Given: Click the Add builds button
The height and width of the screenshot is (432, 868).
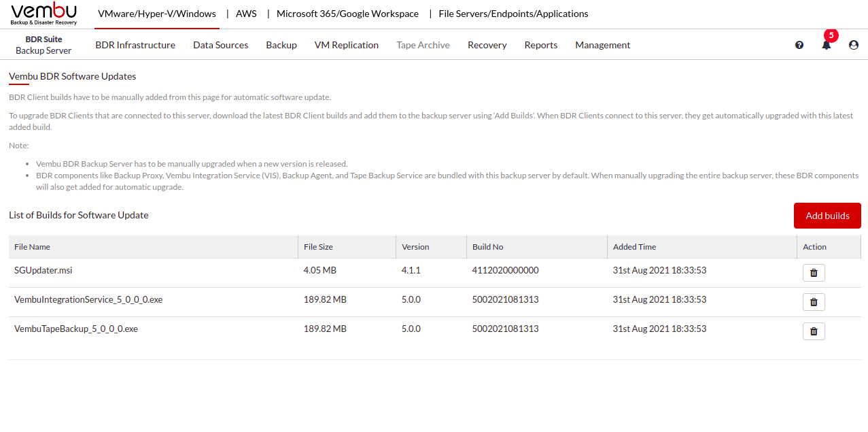Looking at the screenshot, I should [827, 216].
